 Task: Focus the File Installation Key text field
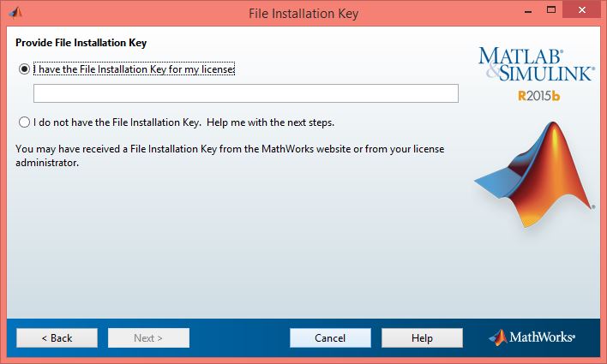(x=245, y=93)
